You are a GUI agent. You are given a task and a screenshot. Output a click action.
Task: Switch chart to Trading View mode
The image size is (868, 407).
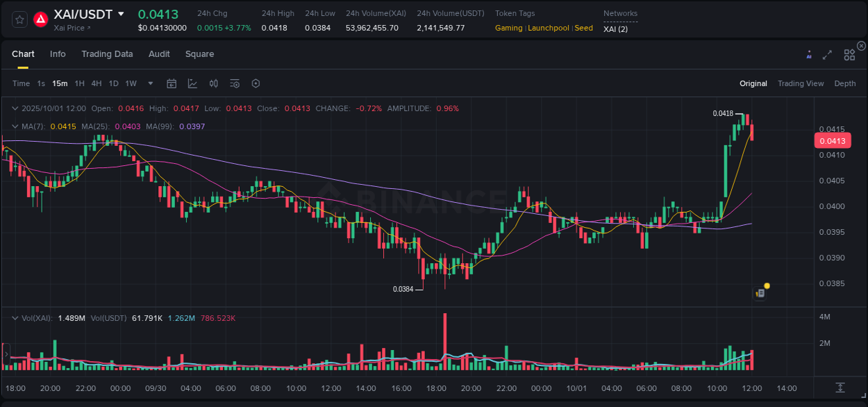click(x=801, y=83)
